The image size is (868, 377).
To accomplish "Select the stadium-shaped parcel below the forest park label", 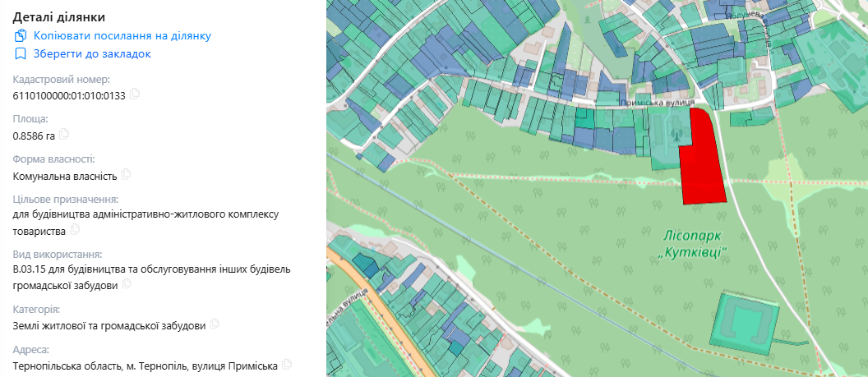I will pos(746,323).
